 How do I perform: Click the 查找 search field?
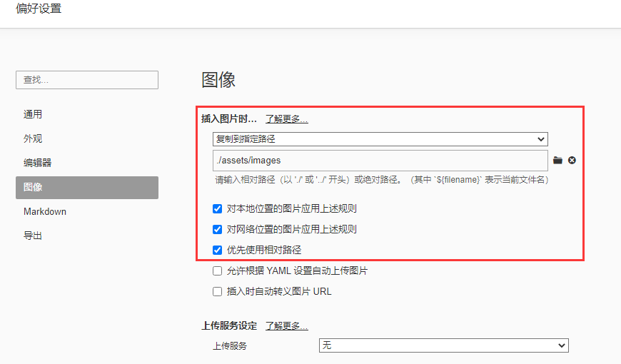point(87,80)
